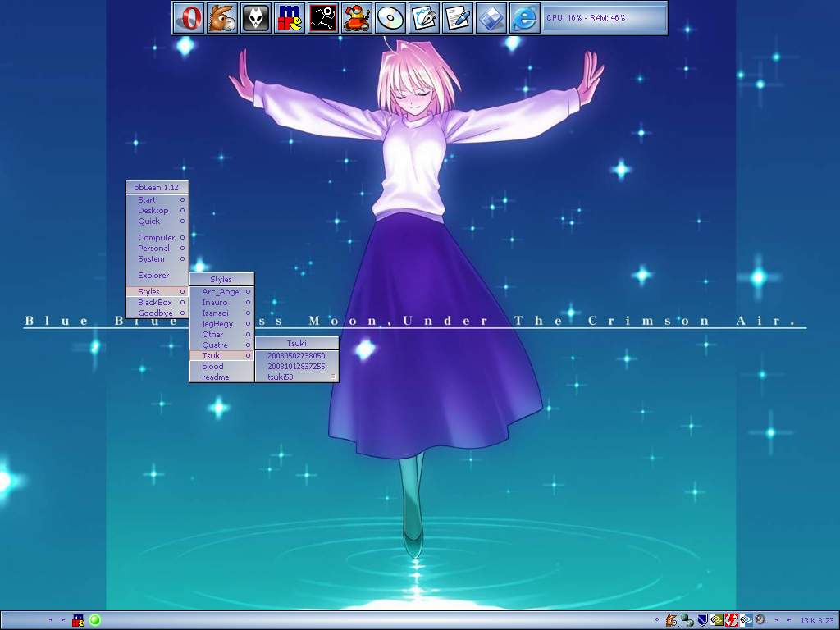Select the checked tsuki50 style
Viewport: 840px width, 630px height.
[297, 377]
